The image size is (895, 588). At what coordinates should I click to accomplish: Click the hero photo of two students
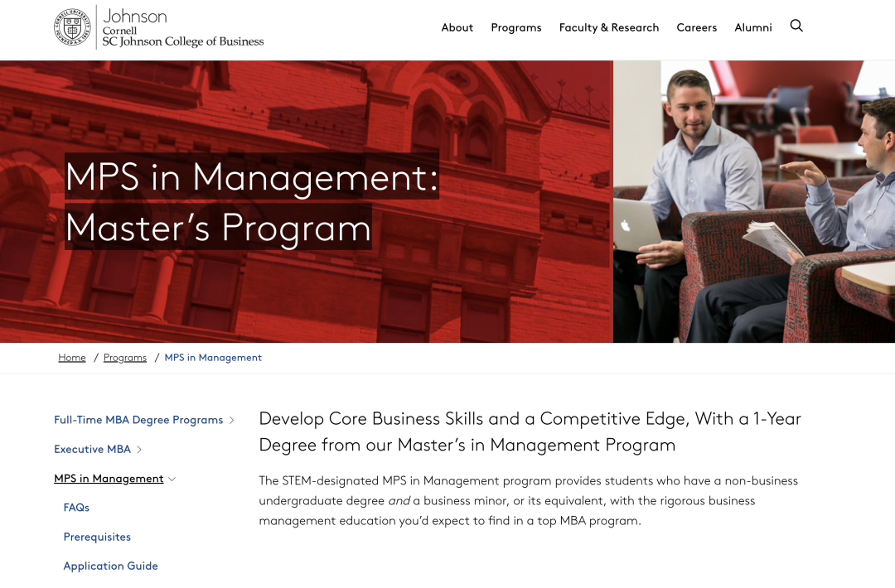754,201
